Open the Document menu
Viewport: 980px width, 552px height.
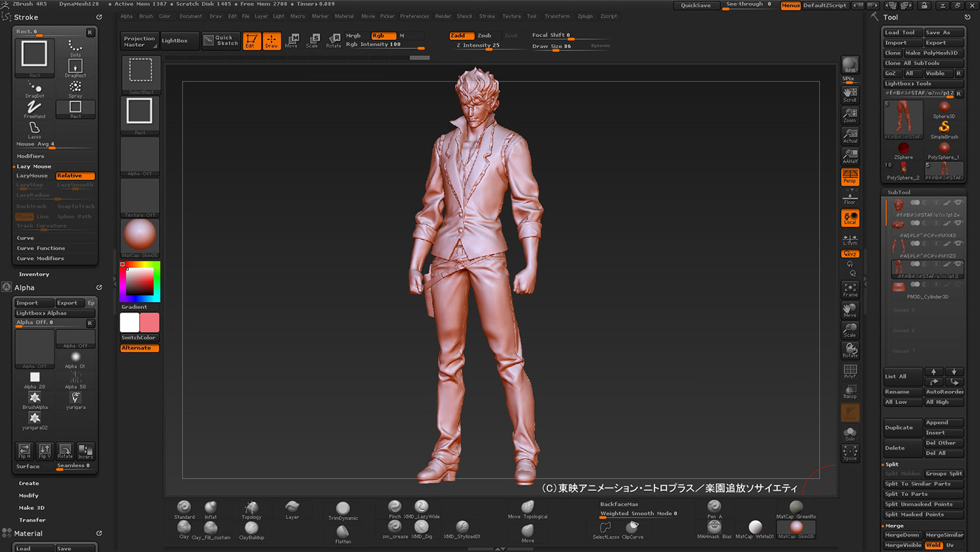click(x=190, y=16)
